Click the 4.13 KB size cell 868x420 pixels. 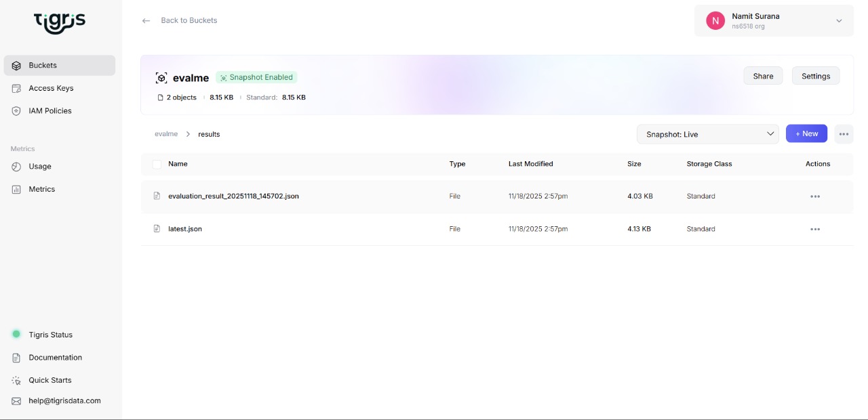pyautogui.click(x=639, y=229)
